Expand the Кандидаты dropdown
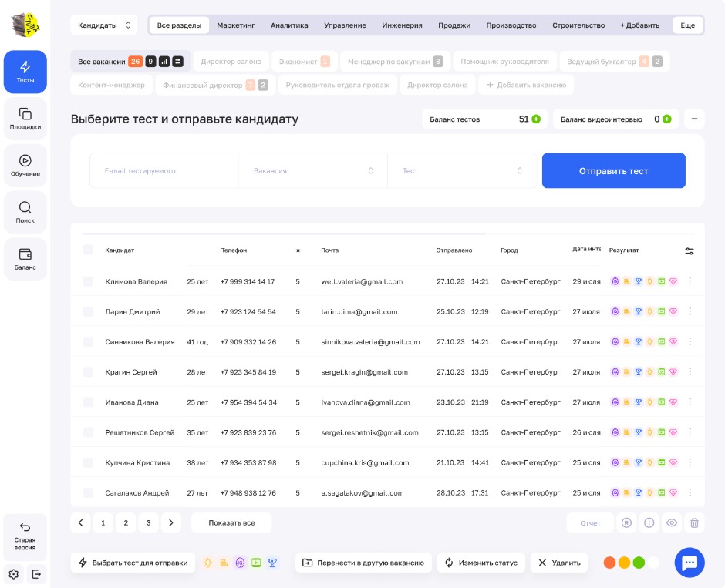 point(104,25)
